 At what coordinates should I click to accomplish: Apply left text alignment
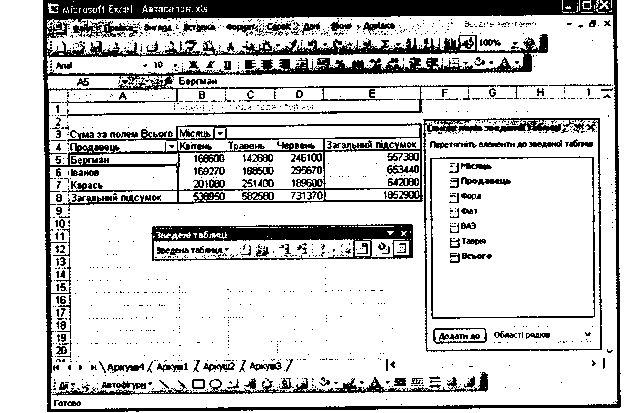(250, 65)
